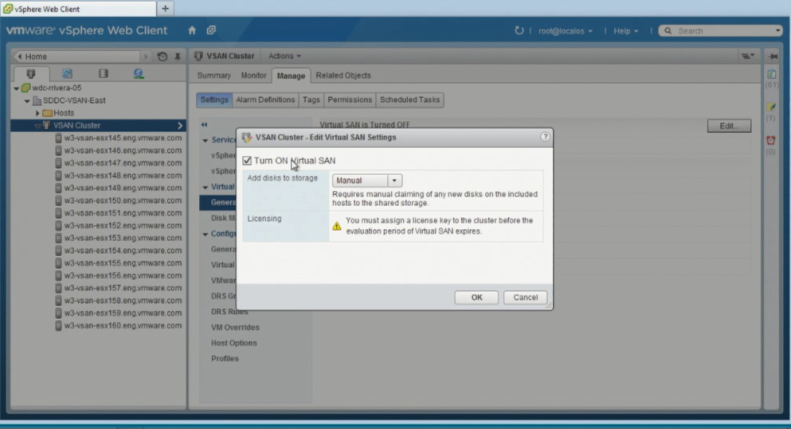Click OK in the Virtual SAN dialog
The width and height of the screenshot is (791, 429).
476,297
